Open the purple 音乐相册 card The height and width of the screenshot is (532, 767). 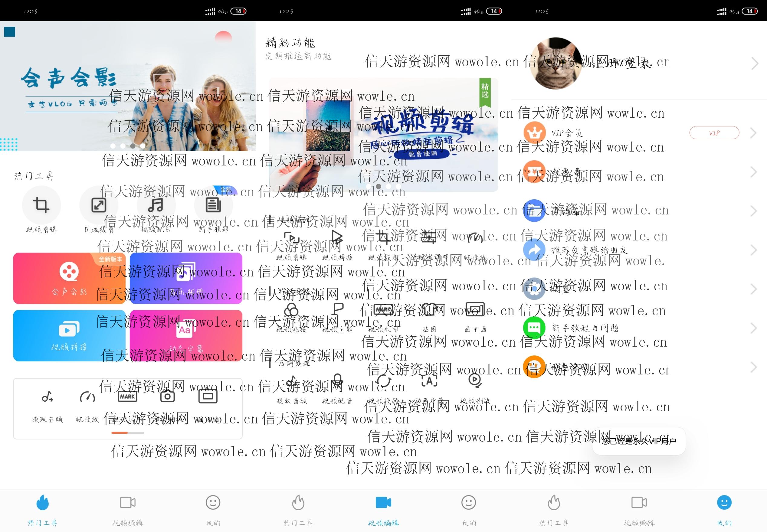(x=186, y=278)
